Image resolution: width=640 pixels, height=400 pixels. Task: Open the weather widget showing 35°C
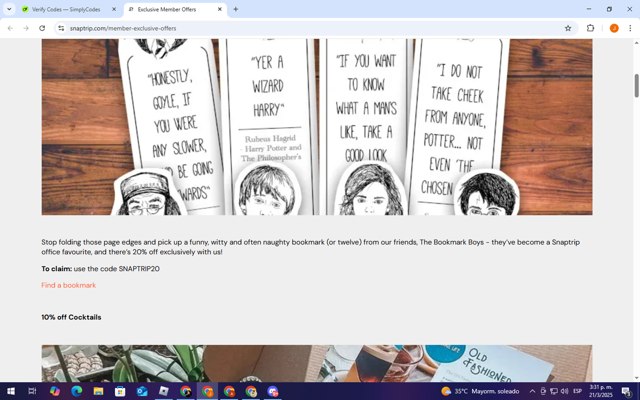480,391
